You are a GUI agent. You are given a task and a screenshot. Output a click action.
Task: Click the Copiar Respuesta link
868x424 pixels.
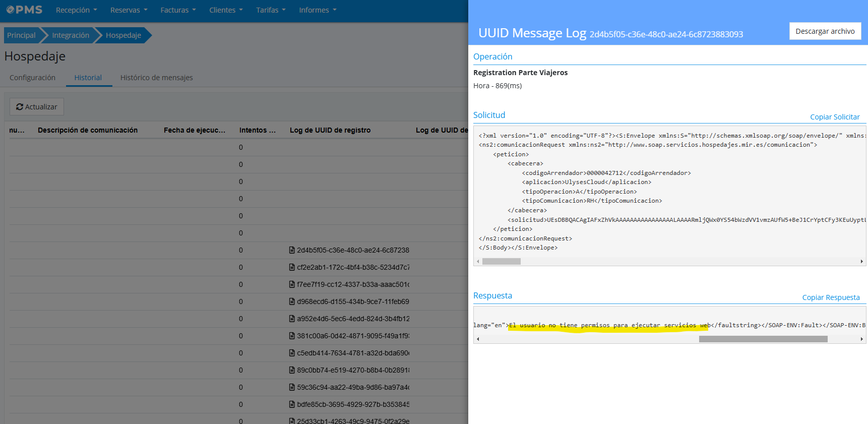[x=831, y=297]
